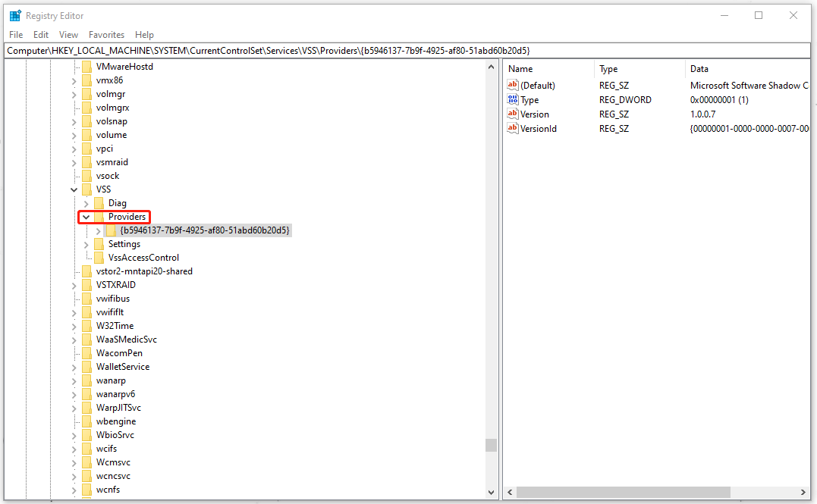Select the WacomPen key label
The image size is (817, 504).
(119, 353)
